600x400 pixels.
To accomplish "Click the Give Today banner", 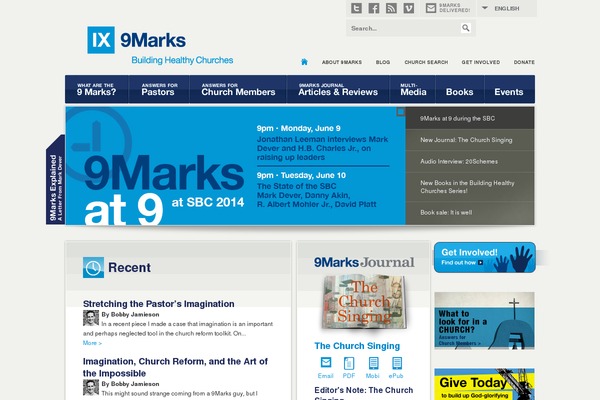I will point(484,384).
